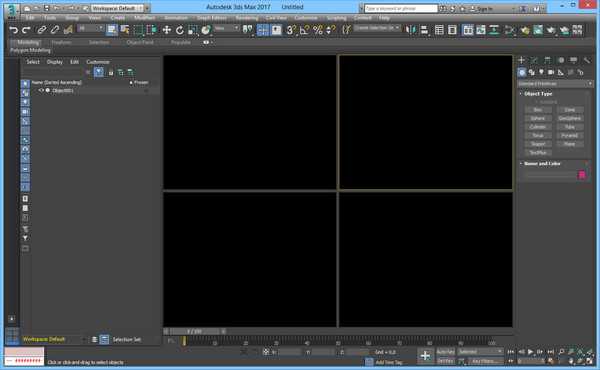Collapse the Object Type rollout
The height and width of the screenshot is (370, 600).
pyautogui.click(x=538, y=94)
